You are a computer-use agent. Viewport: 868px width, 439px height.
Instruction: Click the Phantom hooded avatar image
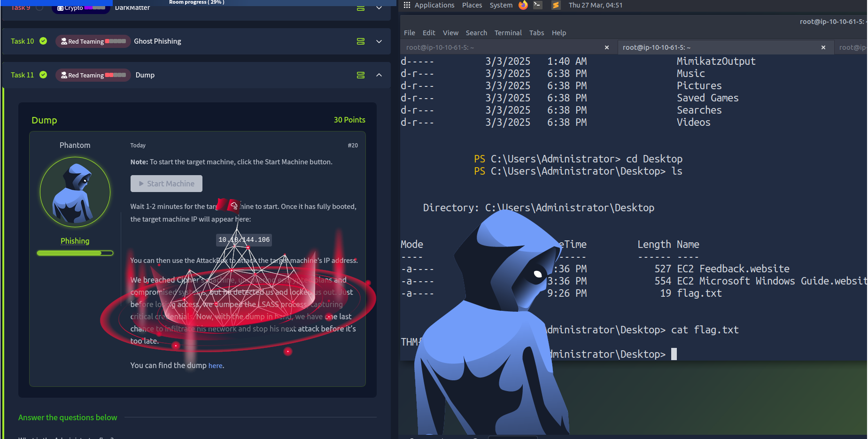75,192
